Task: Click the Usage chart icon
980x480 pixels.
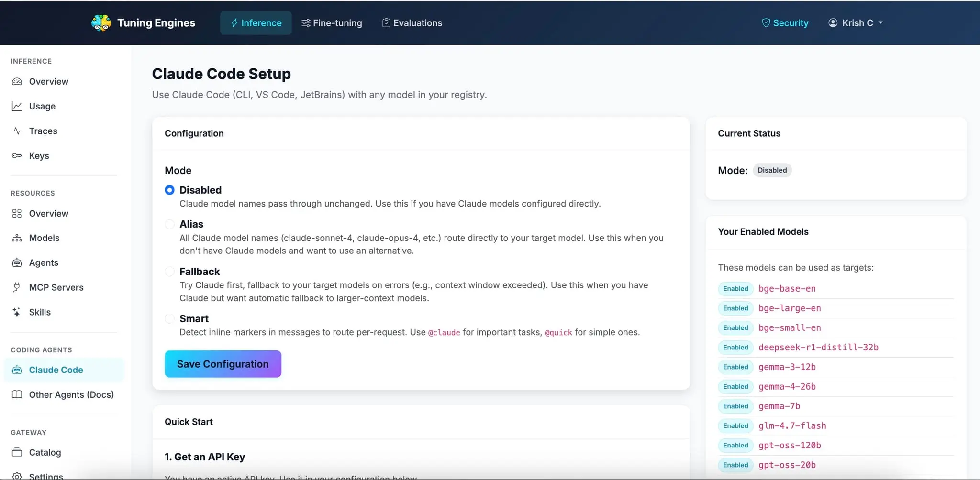Action: coord(17,106)
